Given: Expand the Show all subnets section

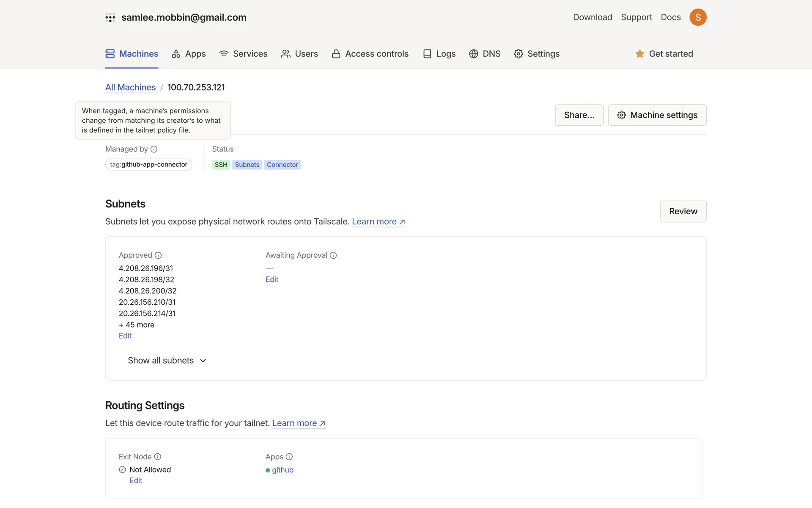Looking at the screenshot, I should pos(167,361).
